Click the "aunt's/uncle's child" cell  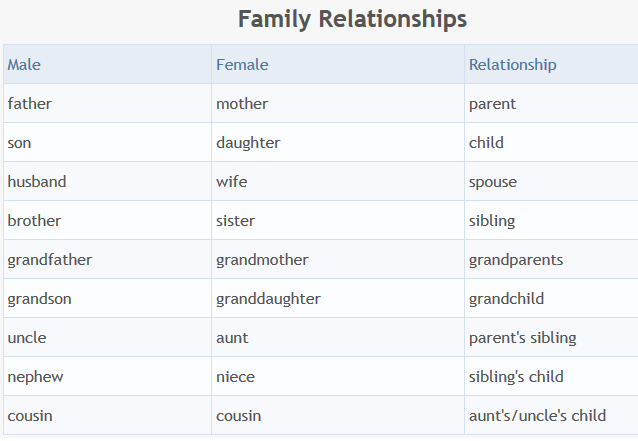coord(551,416)
